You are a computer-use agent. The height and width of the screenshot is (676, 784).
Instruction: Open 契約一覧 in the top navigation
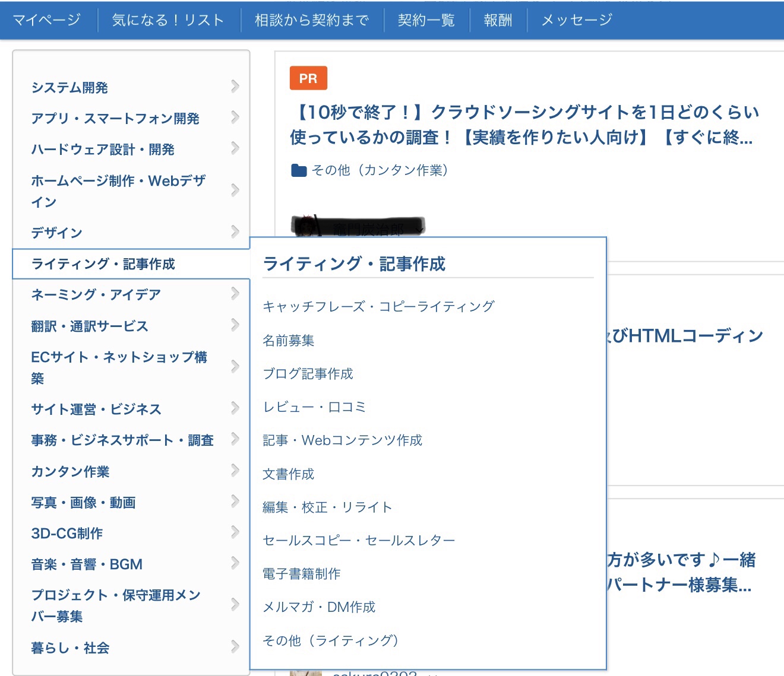click(x=426, y=20)
